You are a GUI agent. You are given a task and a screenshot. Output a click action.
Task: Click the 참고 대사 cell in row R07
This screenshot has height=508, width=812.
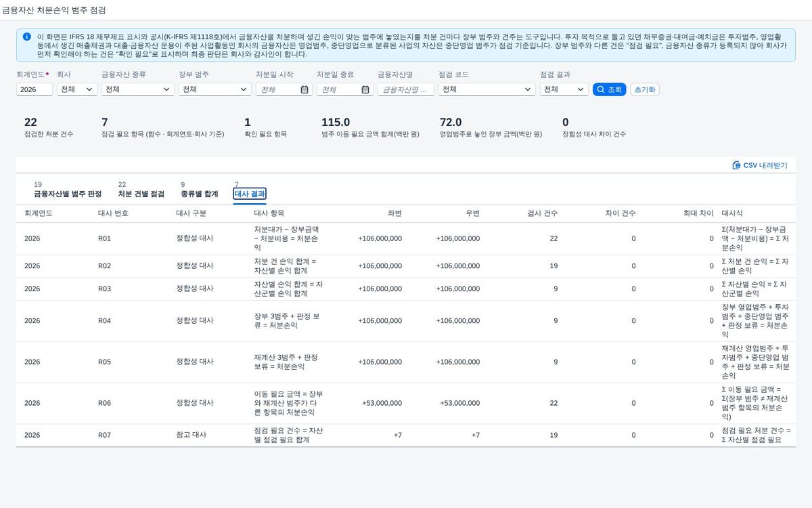191,436
